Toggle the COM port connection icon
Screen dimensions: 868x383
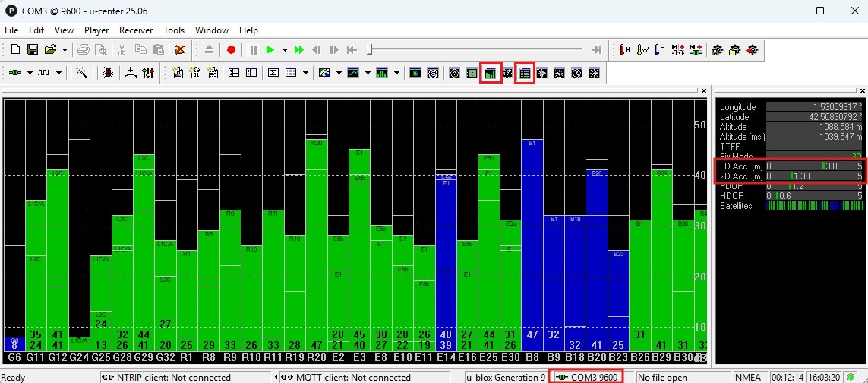[x=15, y=73]
